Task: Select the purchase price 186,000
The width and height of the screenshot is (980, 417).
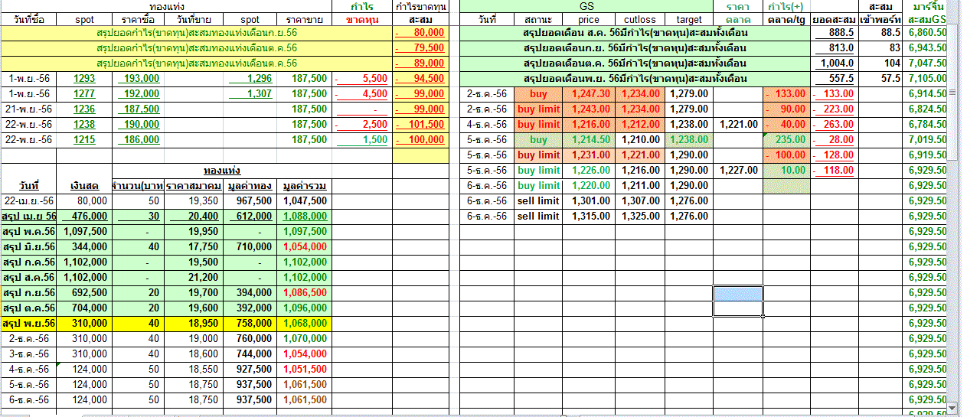Action: (139, 140)
